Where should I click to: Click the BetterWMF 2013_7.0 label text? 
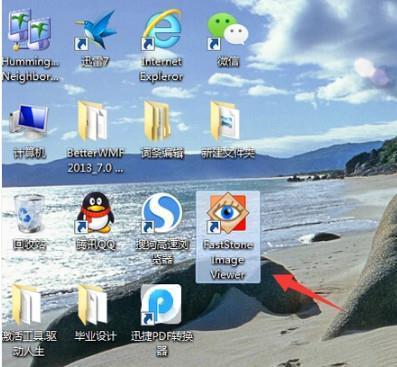click(96, 161)
